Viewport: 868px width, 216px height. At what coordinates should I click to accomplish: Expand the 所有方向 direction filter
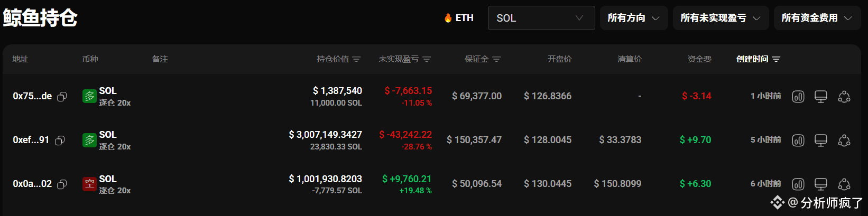coord(634,18)
